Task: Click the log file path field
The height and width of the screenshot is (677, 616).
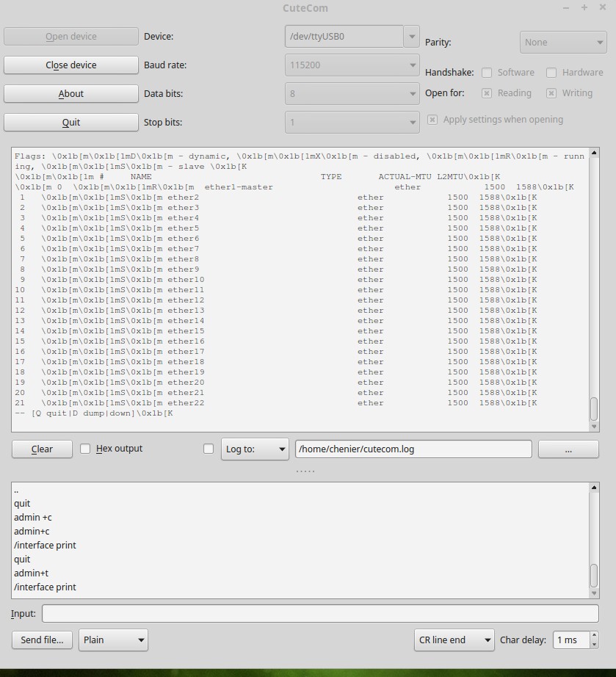Action: click(413, 449)
